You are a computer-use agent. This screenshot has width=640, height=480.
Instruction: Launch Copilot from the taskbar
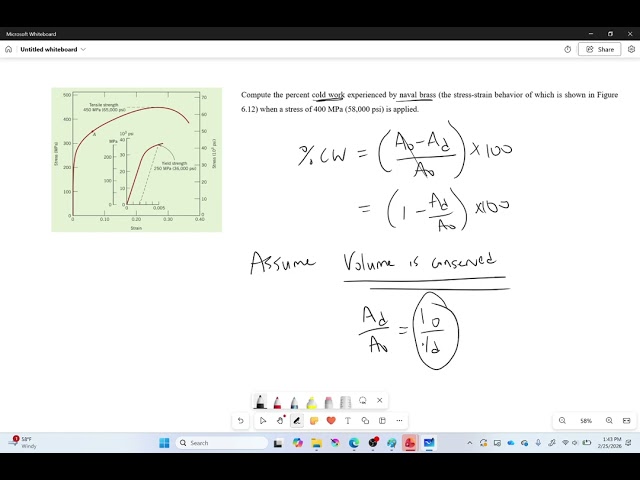(x=298, y=443)
